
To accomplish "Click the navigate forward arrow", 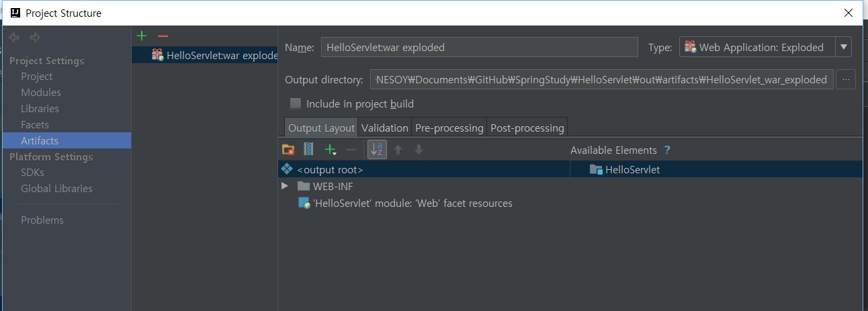I will pyautogui.click(x=35, y=38).
